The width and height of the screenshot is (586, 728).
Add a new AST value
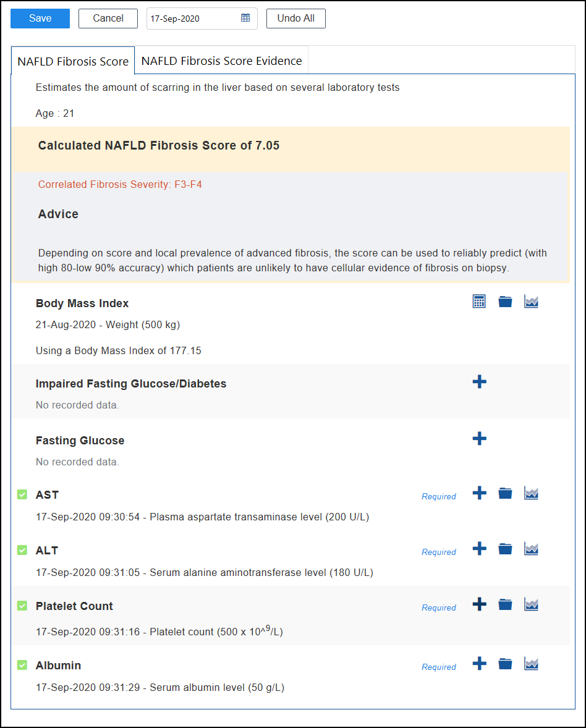479,493
